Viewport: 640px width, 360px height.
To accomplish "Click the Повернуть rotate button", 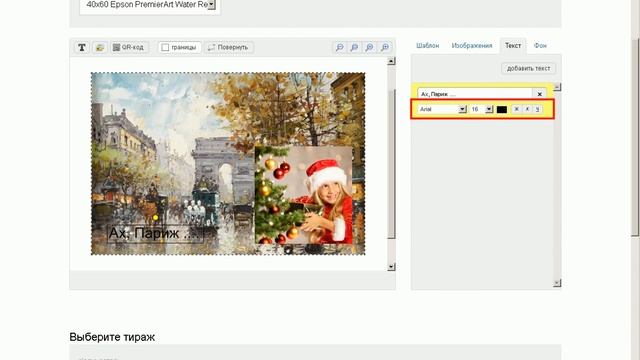I will click(229, 47).
